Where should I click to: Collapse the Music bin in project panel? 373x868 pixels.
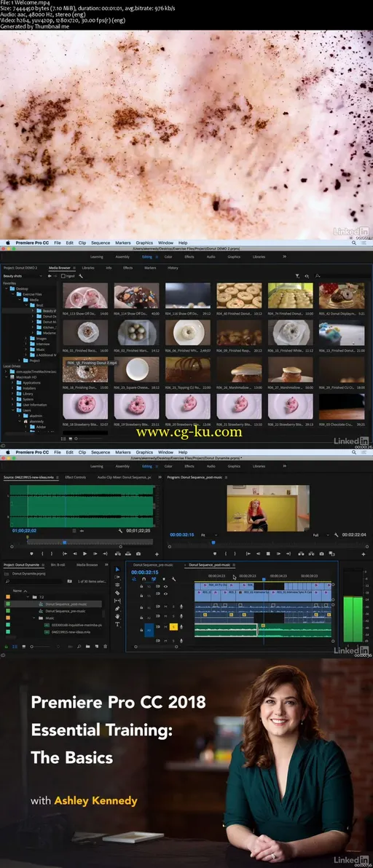34,618
